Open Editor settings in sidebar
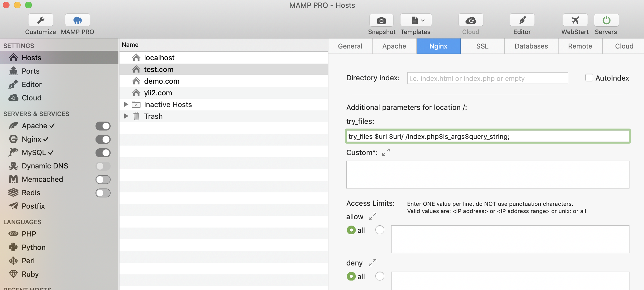 click(x=59, y=84)
